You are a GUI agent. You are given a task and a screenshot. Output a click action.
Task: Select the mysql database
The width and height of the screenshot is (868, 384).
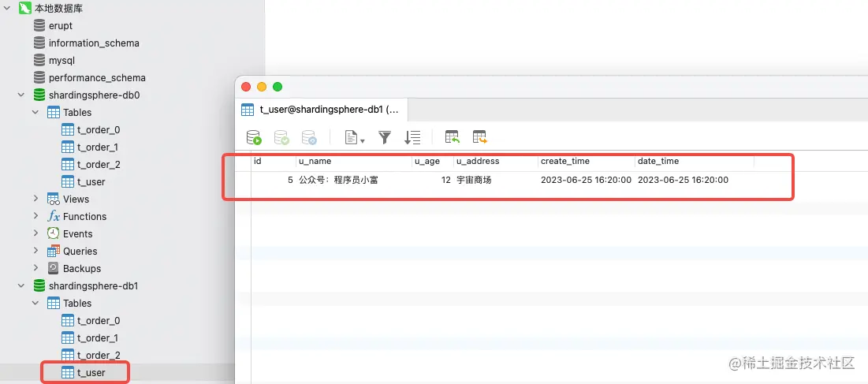(x=61, y=60)
